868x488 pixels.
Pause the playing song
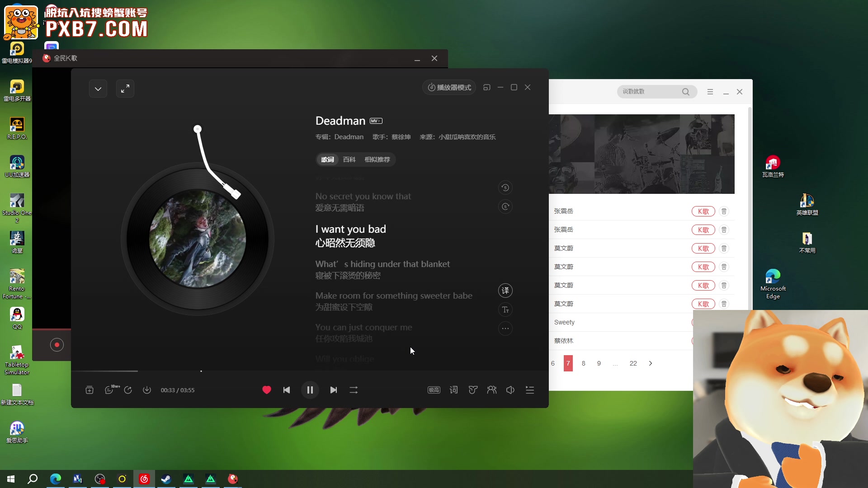click(x=310, y=390)
